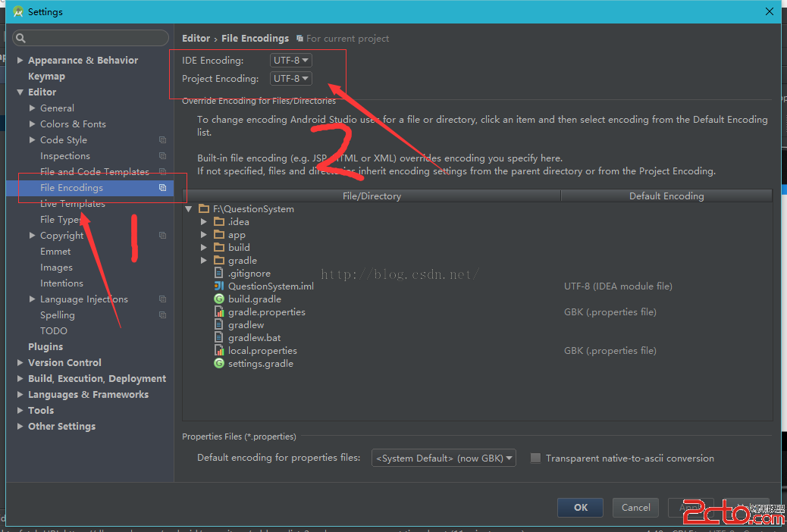The image size is (787, 532).
Task: Click the project-level icon beside Spelling
Action: [x=162, y=315]
